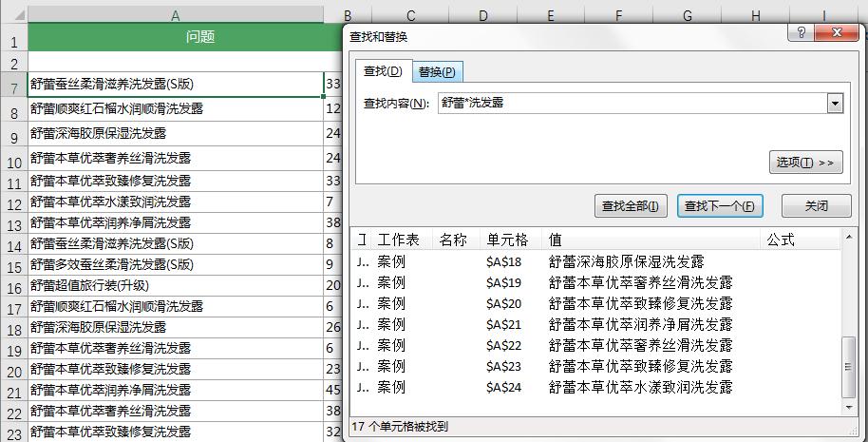This screenshot has height=442, width=868.
Task: Switch to the 替换(P) tab
Action: point(437,72)
